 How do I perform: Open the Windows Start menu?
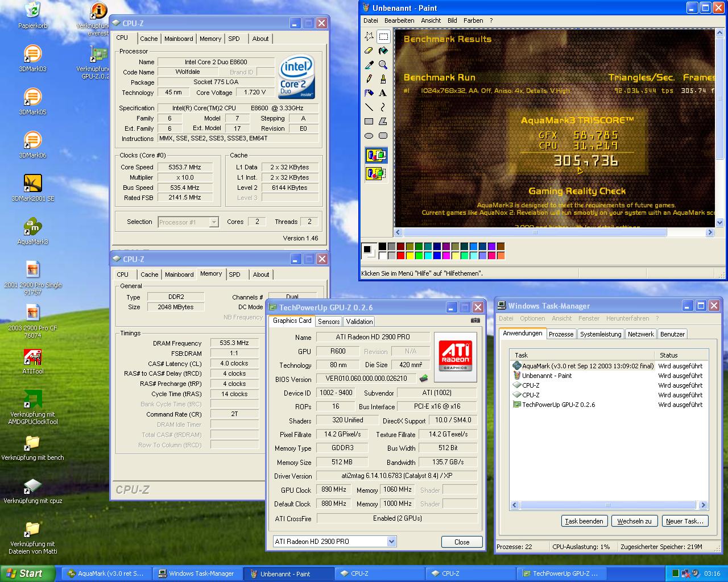[28, 573]
